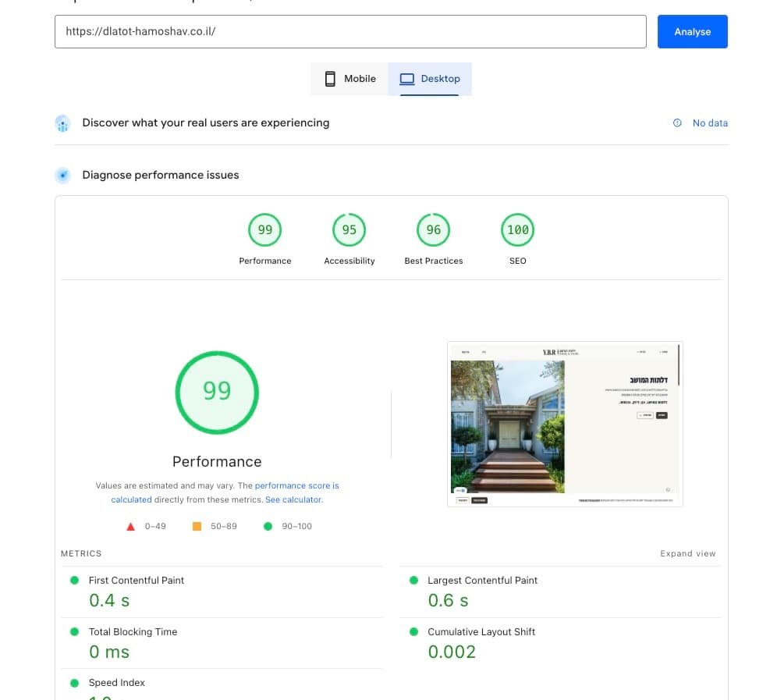Click the orange 50-89 legend square
Screen dimensions: 770x700
click(x=197, y=526)
